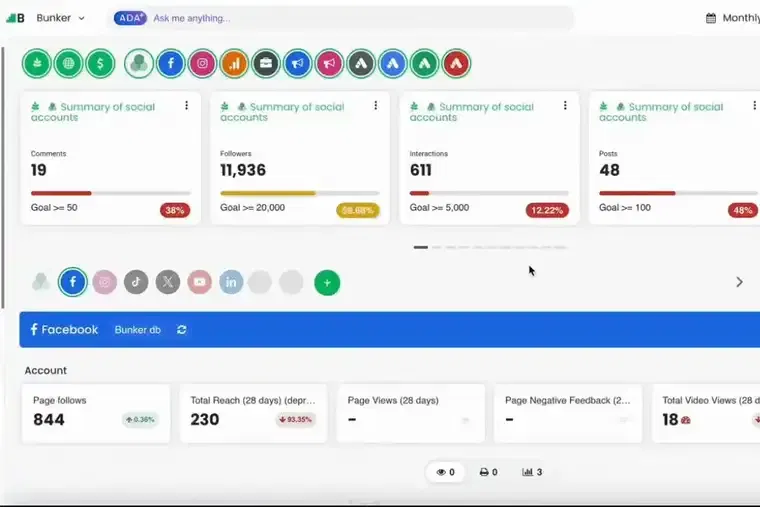Click the 0.36% increase badge

pyautogui.click(x=140, y=420)
